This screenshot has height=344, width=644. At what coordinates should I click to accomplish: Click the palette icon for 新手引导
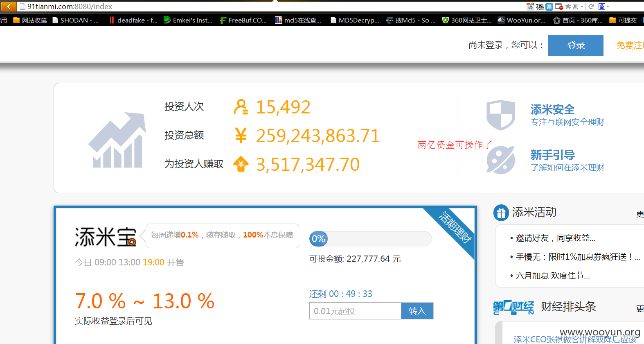coord(500,160)
